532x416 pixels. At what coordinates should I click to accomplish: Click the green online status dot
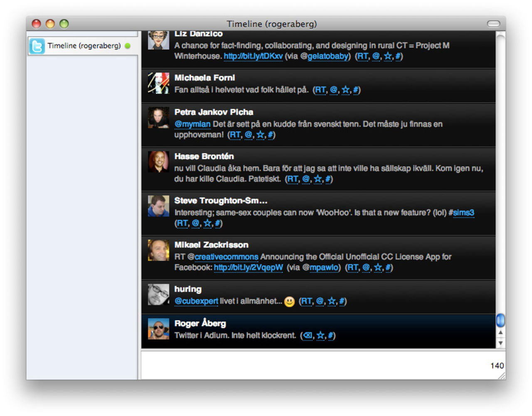[128, 46]
